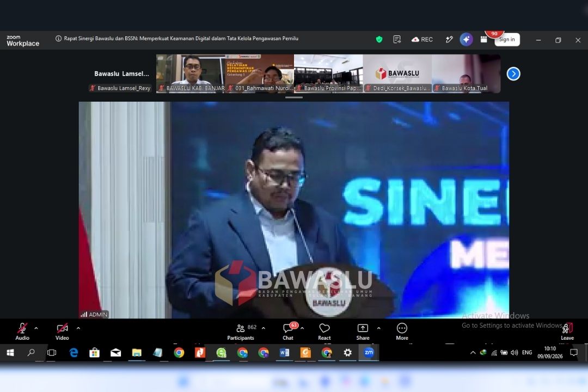Screen dimensions: 588x392
Task: Show next participants with blue arrow
Action: [513, 73]
